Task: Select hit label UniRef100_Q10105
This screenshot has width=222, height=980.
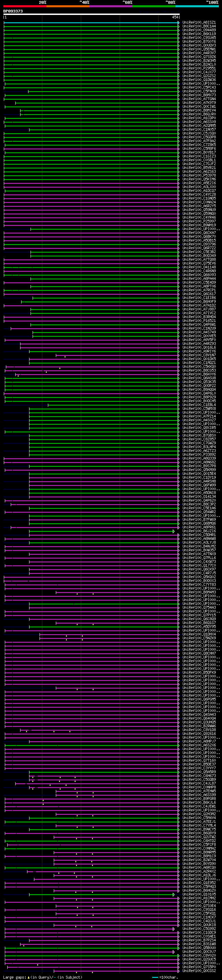Action: pos(199,894)
